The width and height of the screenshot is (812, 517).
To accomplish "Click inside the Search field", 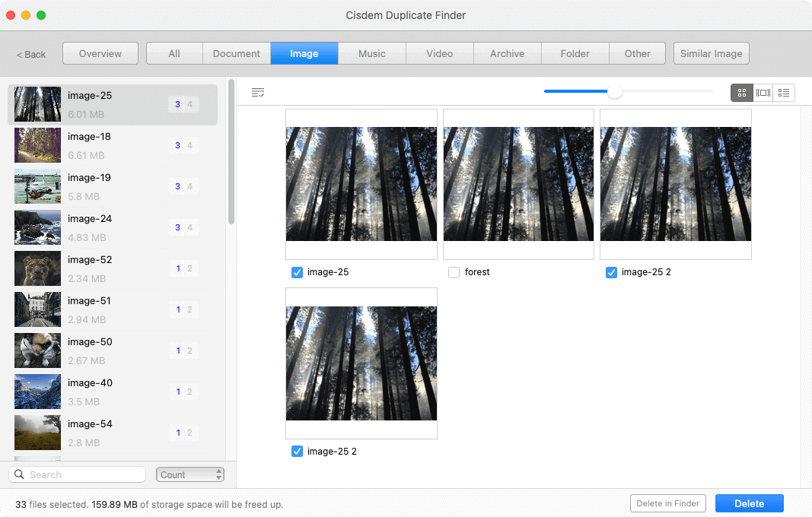I will click(84, 474).
